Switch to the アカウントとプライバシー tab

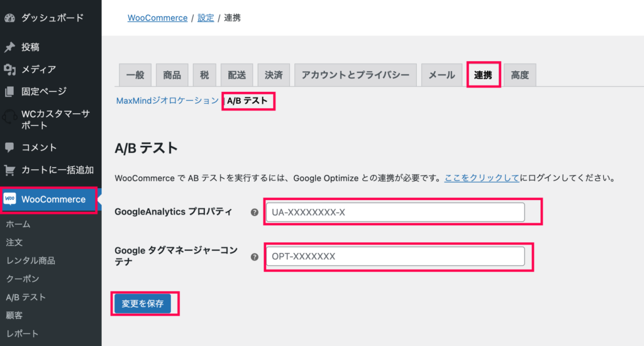pos(355,75)
